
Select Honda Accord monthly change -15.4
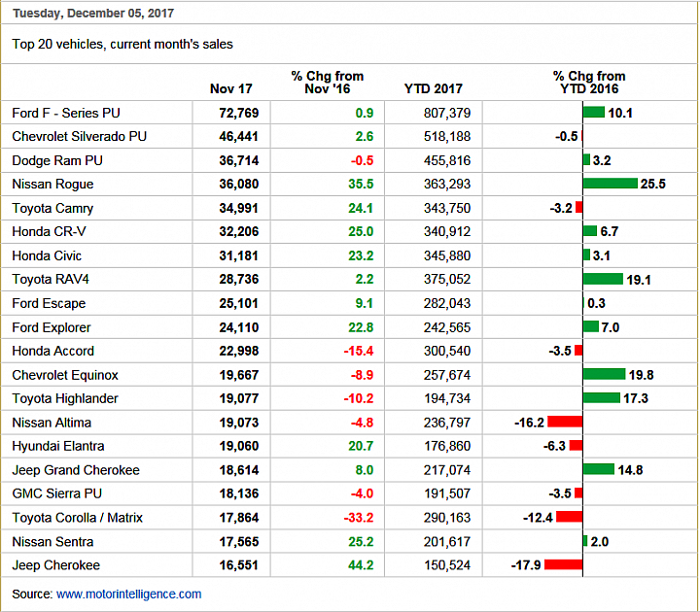[x=359, y=351]
